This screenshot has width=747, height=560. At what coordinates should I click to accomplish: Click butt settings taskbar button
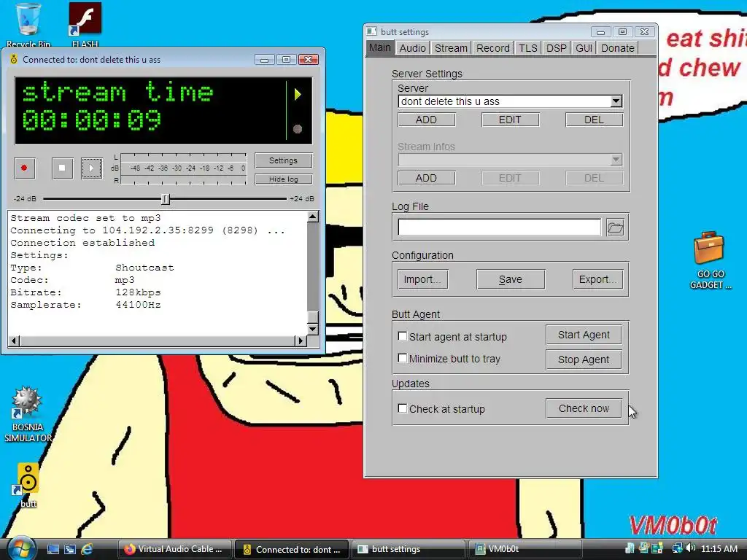coord(409,549)
